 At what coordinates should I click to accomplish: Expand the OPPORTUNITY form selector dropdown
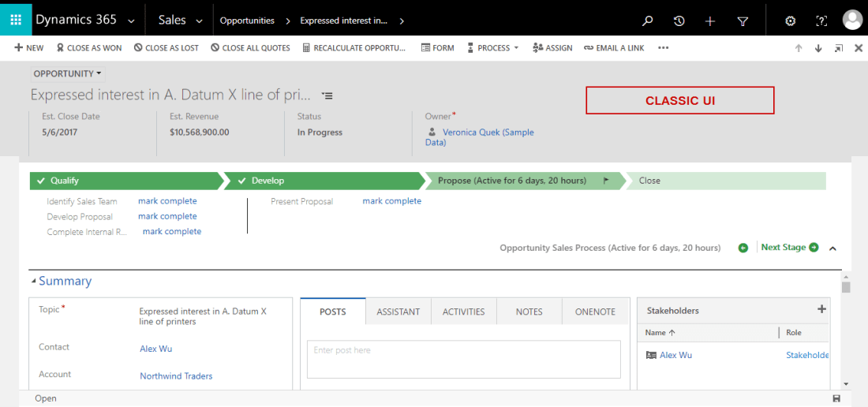point(68,73)
